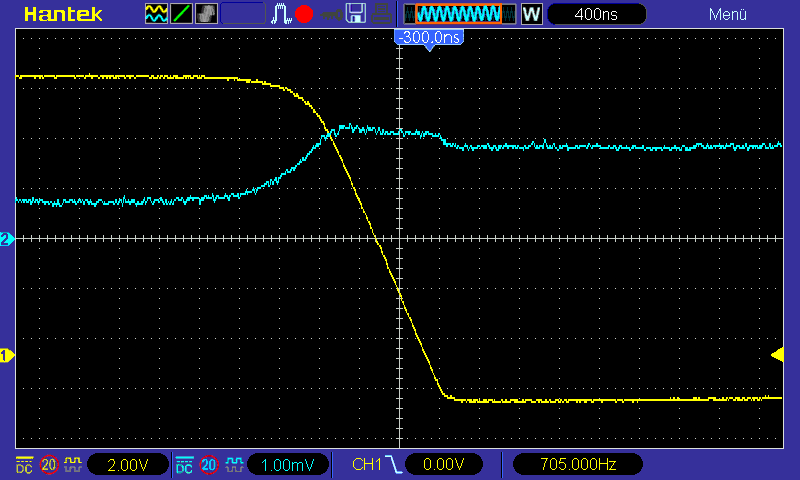Click the 705.000Hz frequency counter readout
800x480 pixels.
tap(578, 465)
